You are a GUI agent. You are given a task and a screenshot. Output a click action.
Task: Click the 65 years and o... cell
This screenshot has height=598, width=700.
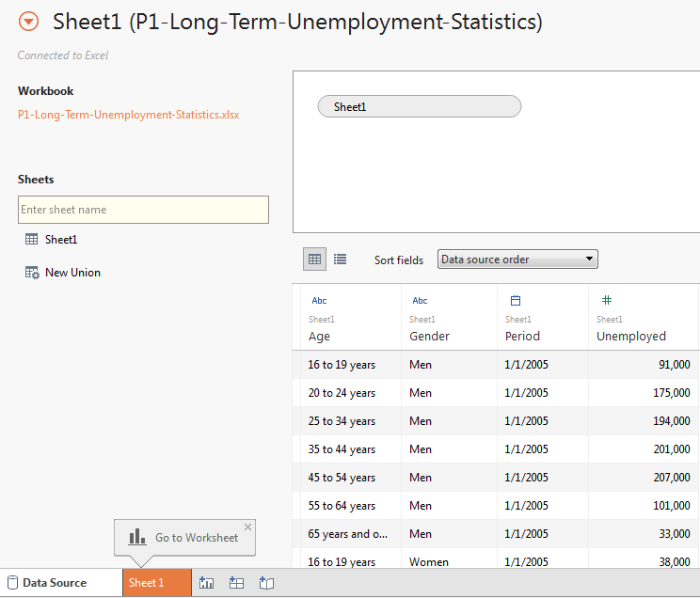[x=351, y=534]
